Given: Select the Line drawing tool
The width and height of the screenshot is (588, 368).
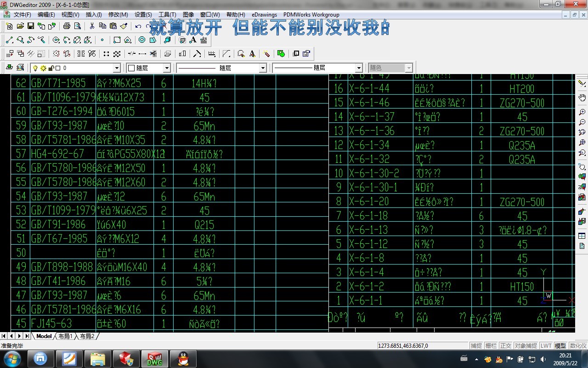Looking at the screenshot, I should (10, 40).
